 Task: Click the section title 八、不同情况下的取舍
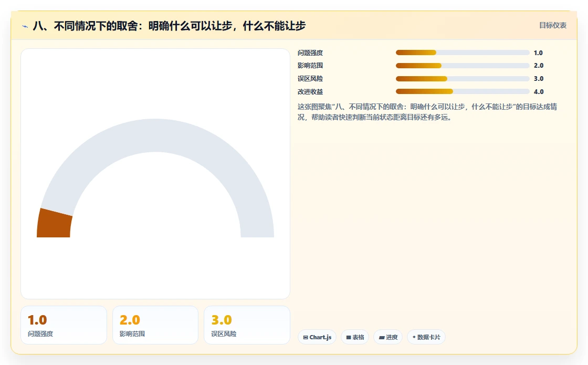coord(169,26)
